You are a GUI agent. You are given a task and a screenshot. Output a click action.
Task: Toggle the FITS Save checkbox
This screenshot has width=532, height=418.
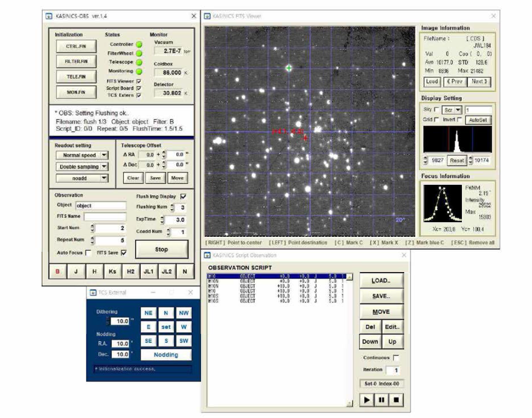(124, 252)
